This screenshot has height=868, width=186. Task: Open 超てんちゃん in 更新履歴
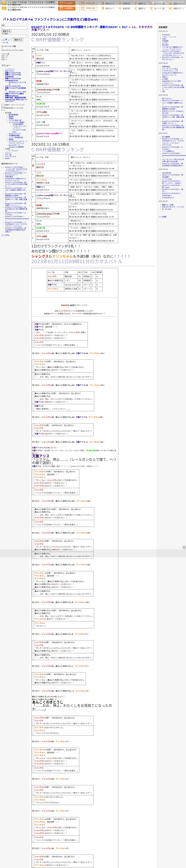[x=167, y=99]
